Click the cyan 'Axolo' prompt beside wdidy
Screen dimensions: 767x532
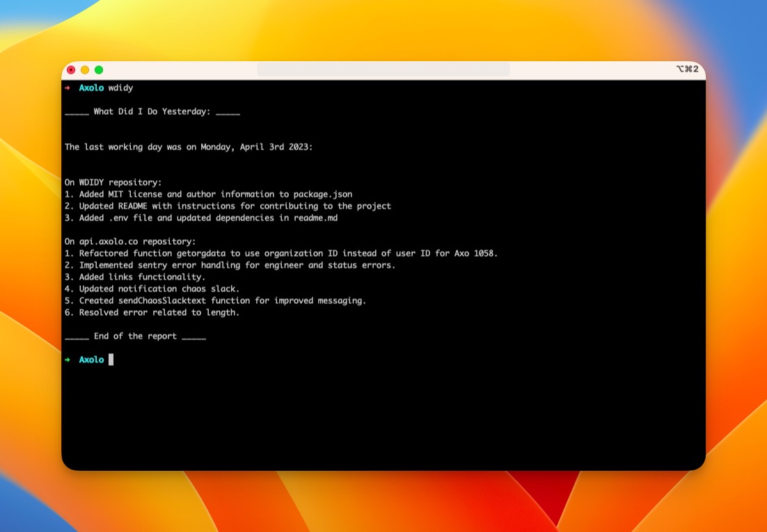point(91,88)
